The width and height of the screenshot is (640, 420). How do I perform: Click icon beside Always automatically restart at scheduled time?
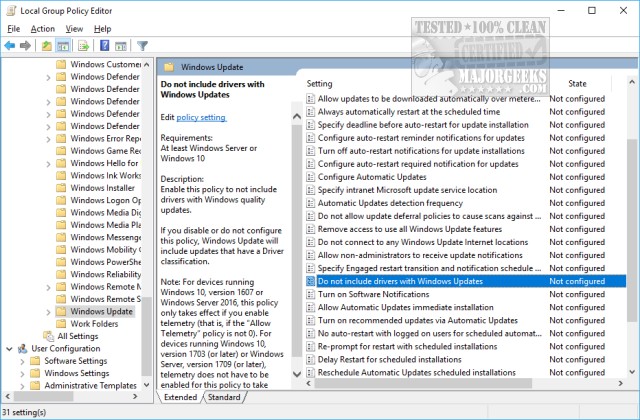tap(311, 112)
